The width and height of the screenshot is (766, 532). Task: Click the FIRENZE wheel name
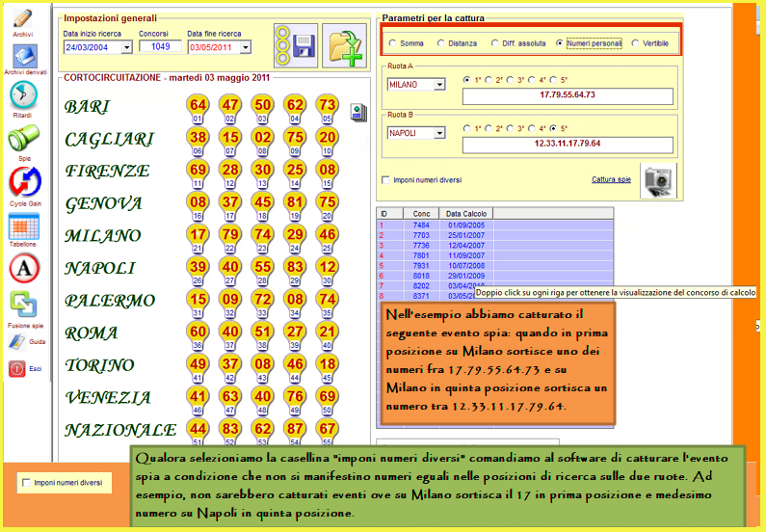[108, 171]
